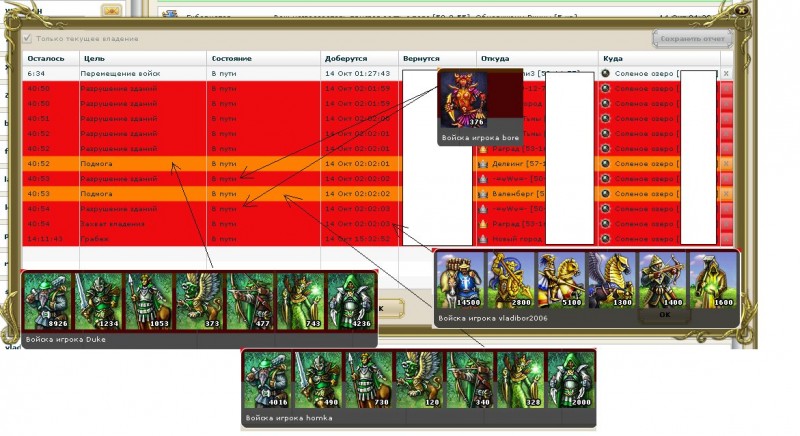
Task: Click the 'Новый город' origin cell
Action: [x=537, y=239]
